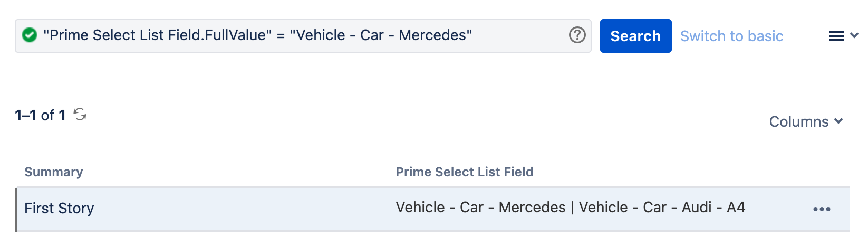Image resolution: width=868 pixels, height=245 pixels.
Task: Click the Vehicle - Car - Mercedes value in row
Action: pos(480,208)
